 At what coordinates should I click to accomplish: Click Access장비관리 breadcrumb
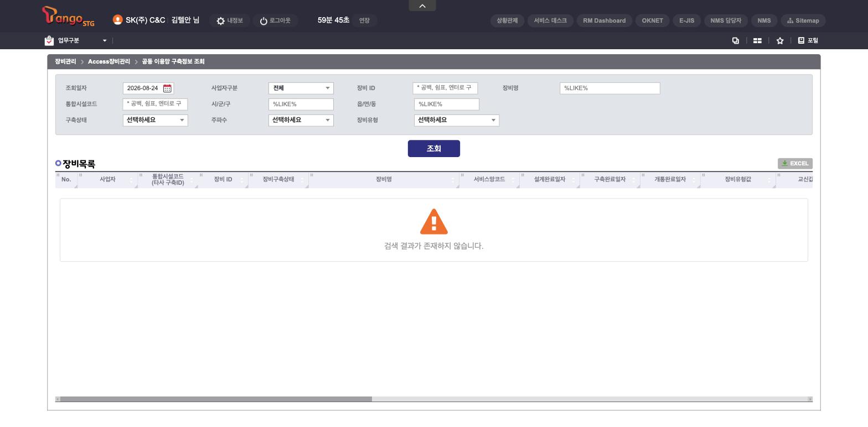click(109, 62)
